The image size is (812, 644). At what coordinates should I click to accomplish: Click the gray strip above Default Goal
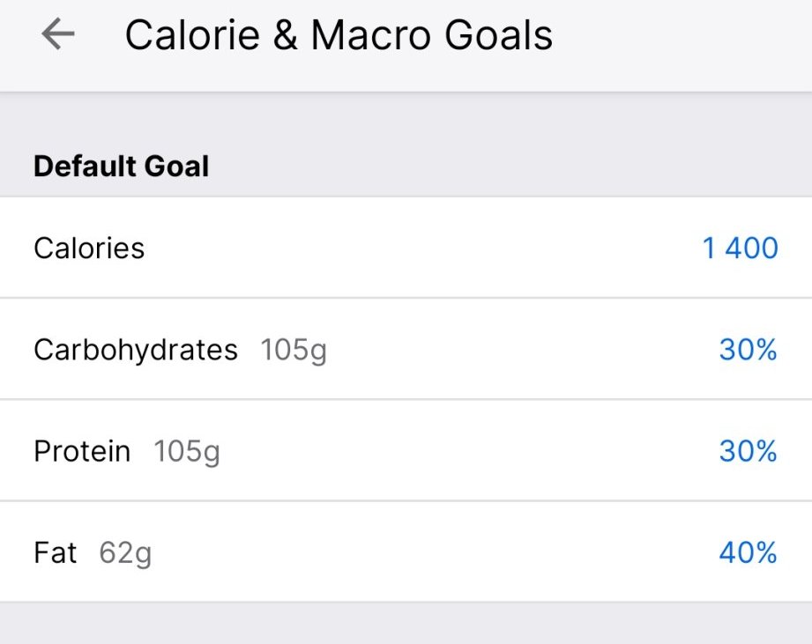click(406, 116)
